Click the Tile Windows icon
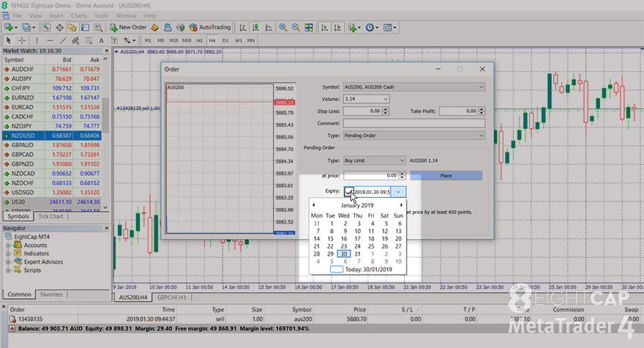 (x=309, y=28)
